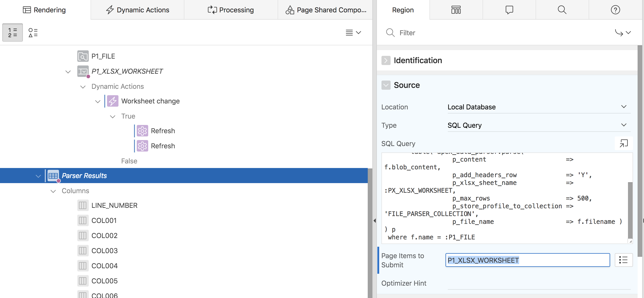Expand the Identification section
Image resolution: width=644 pixels, height=298 pixels.
386,60
